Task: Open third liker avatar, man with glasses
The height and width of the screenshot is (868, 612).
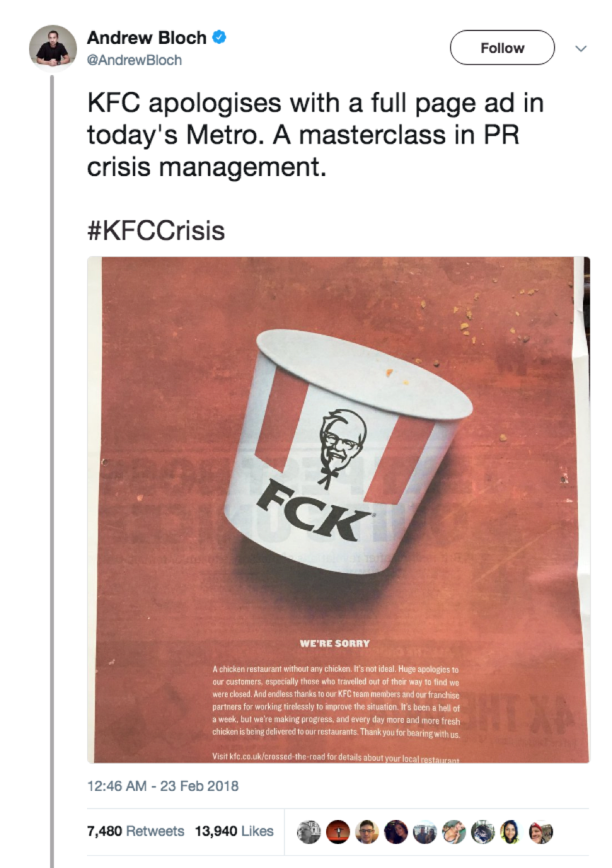Action: tap(367, 832)
